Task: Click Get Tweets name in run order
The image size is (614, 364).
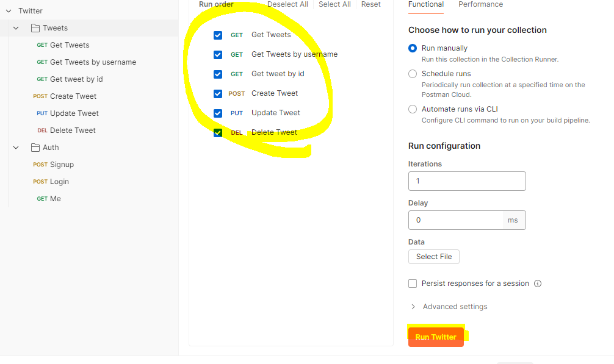Action: (x=271, y=35)
